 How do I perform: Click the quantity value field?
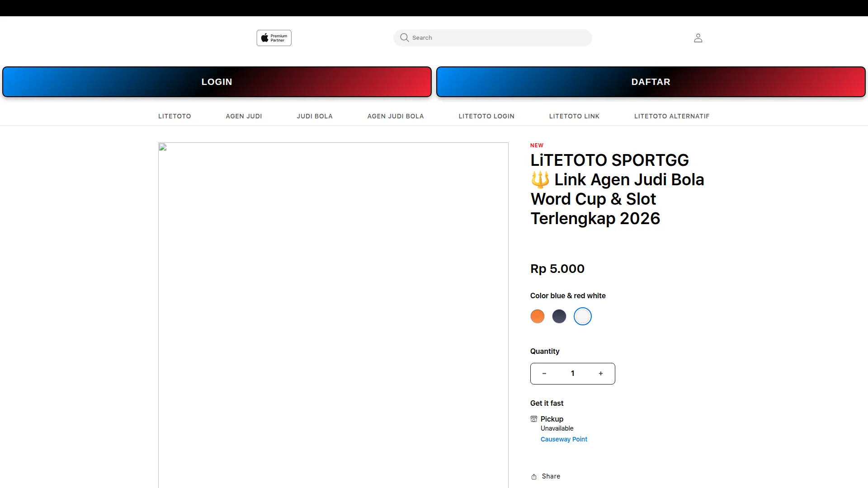pyautogui.click(x=573, y=374)
